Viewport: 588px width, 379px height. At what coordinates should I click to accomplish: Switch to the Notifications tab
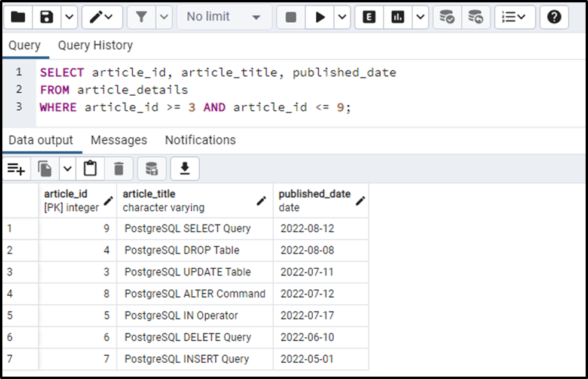200,140
